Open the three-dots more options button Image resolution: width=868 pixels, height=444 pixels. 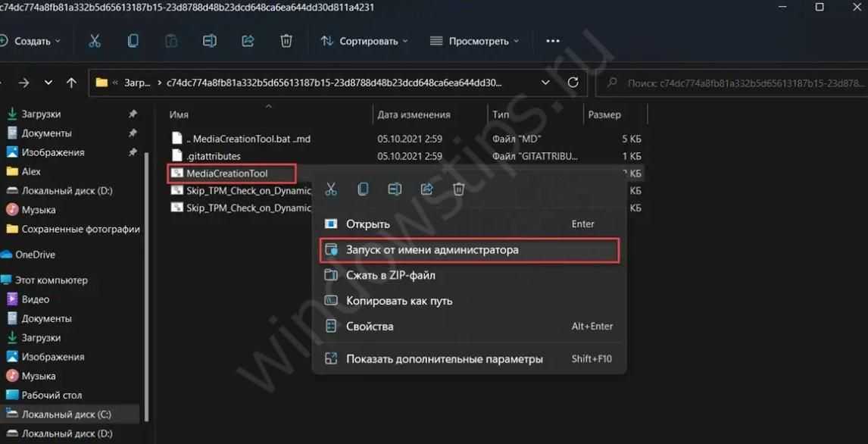(x=553, y=41)
